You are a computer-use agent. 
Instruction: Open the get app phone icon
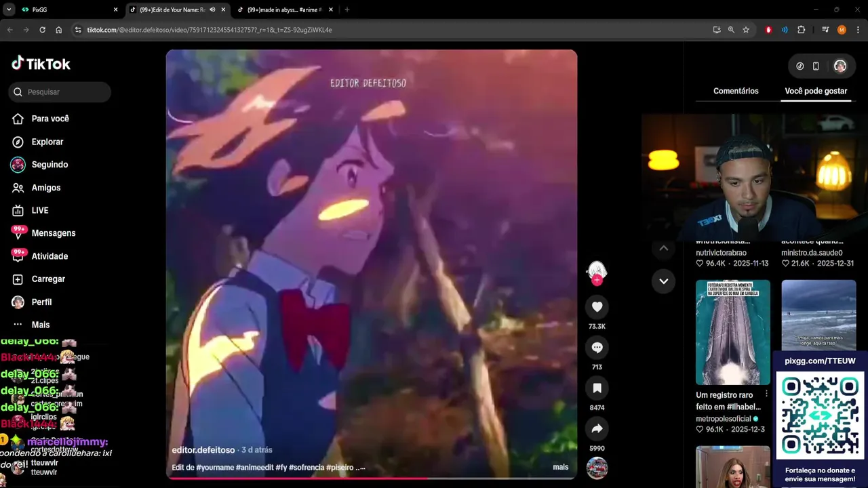click(x=816, y=66)
